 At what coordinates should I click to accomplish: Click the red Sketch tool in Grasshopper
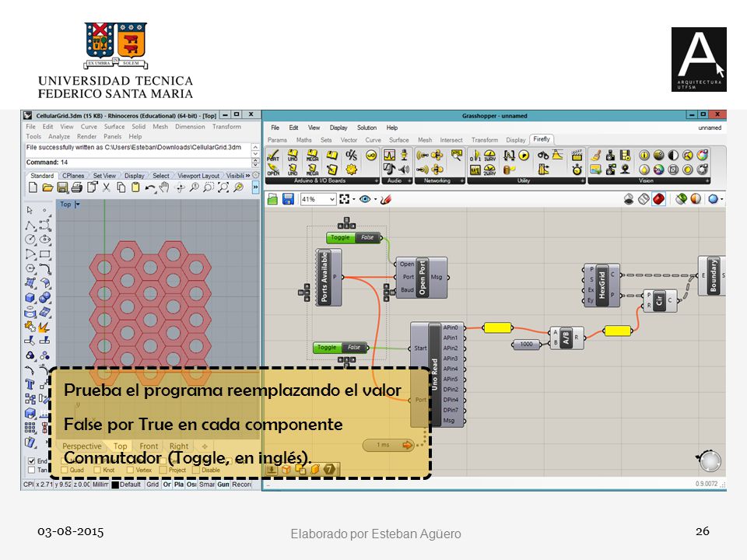click(x=387, y=199)
